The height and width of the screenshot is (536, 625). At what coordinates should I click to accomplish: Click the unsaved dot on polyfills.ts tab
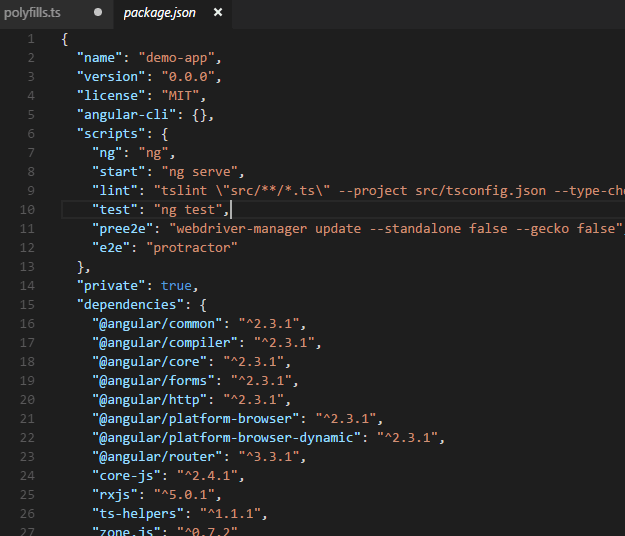pos(97,12)
